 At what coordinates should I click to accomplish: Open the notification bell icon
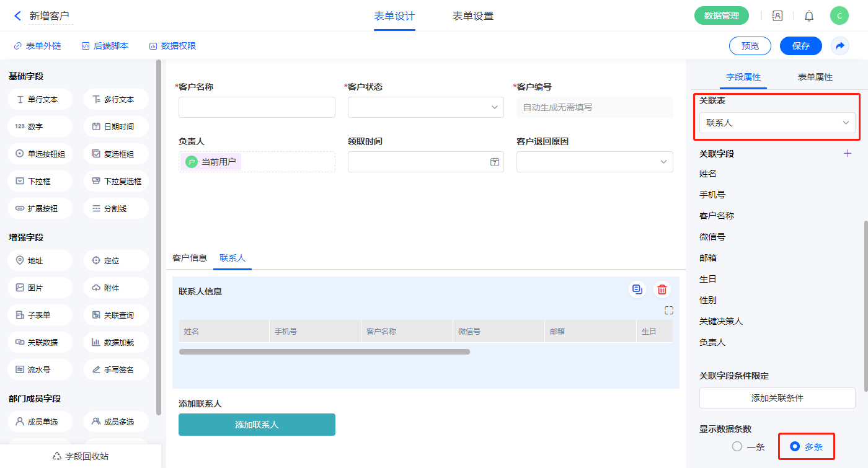tap(809, 16)
